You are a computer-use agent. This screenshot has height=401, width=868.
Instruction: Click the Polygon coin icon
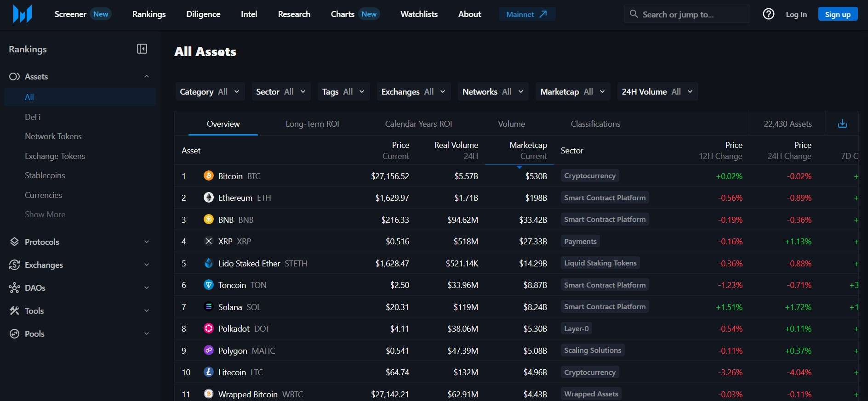tap(209, 350)
